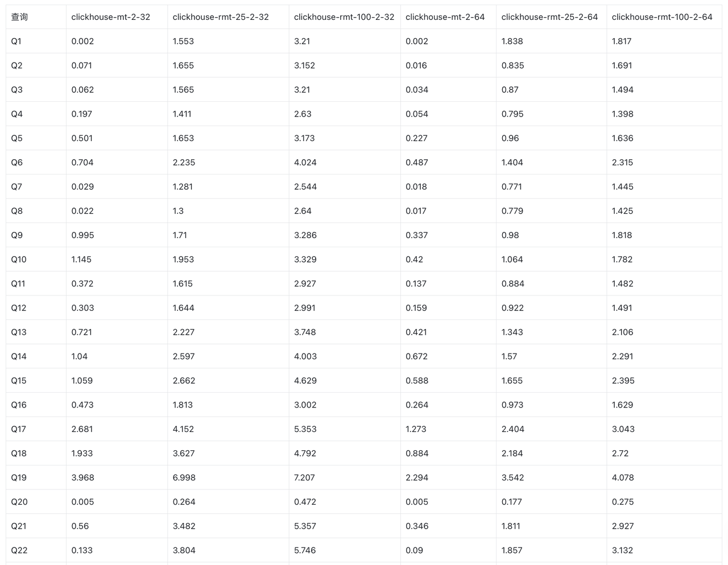Click the 0.588 cell in row Q15
Image resolution: width=728 pixels, height=565 pixels.
(x=417, y=381)
